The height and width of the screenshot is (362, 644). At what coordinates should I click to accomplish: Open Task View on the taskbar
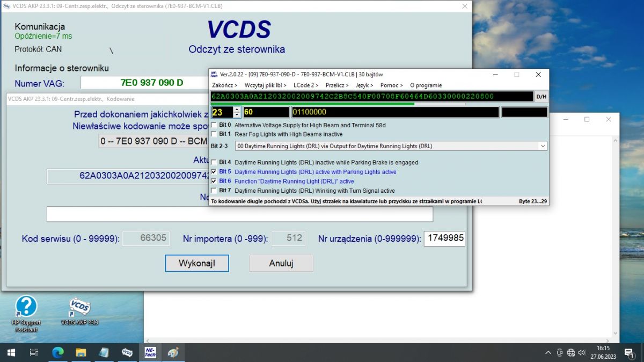point(33,352)
